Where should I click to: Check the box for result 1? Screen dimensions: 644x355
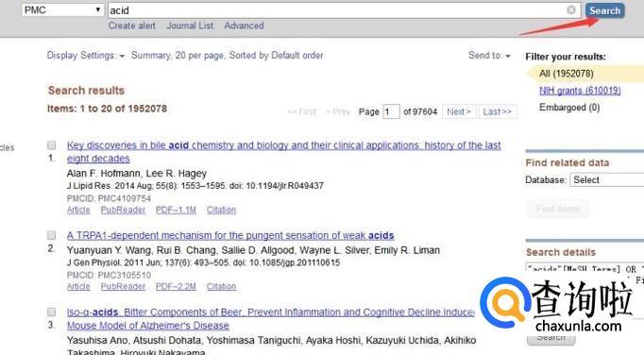click(x=51, y=145)
